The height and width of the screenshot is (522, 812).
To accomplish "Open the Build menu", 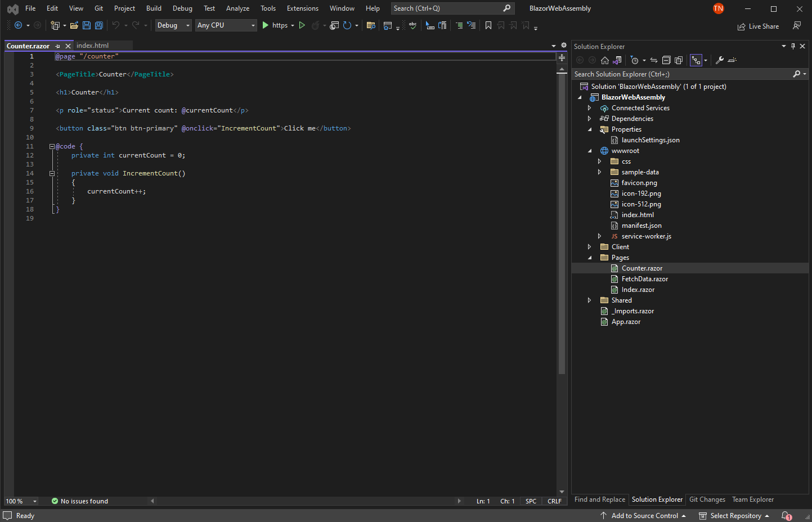I will (154, 8).
